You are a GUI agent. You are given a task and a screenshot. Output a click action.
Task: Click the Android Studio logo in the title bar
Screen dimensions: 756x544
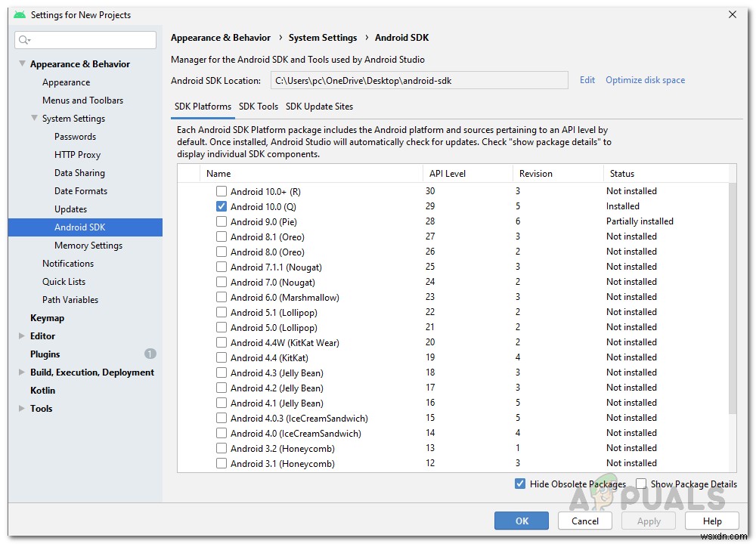pos(19,14)
